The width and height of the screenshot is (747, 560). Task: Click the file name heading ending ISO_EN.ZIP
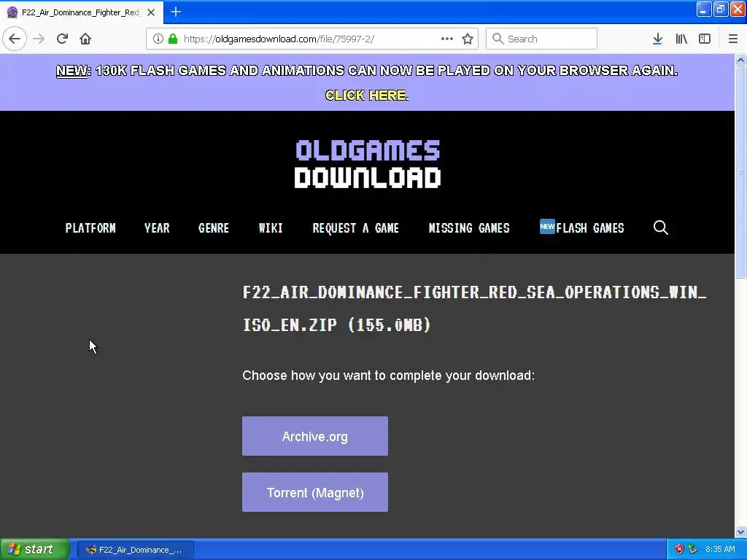(x=474, y=308)
